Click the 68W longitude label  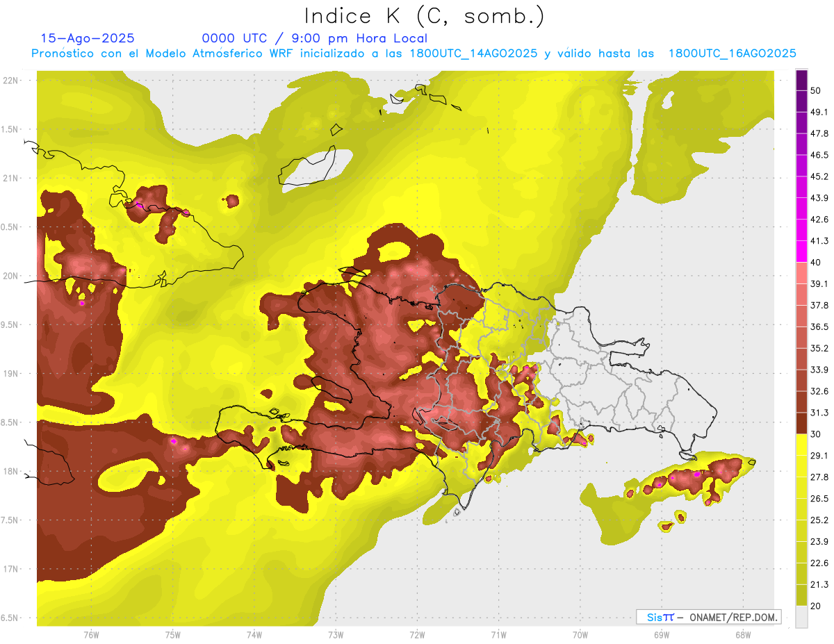tap(742, 634)
